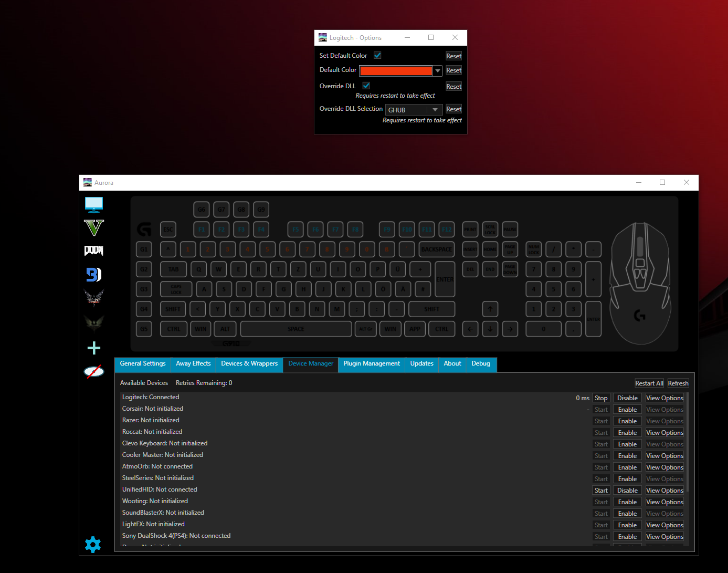Disable the UnifiedHID device
Image resolution: width=728 pixels, height=573 pixels.
[627, 491]
